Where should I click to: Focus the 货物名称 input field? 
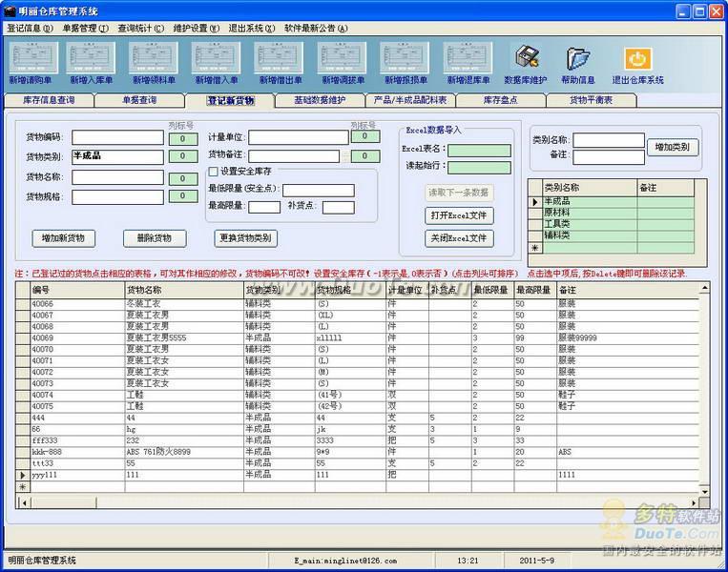117,177
